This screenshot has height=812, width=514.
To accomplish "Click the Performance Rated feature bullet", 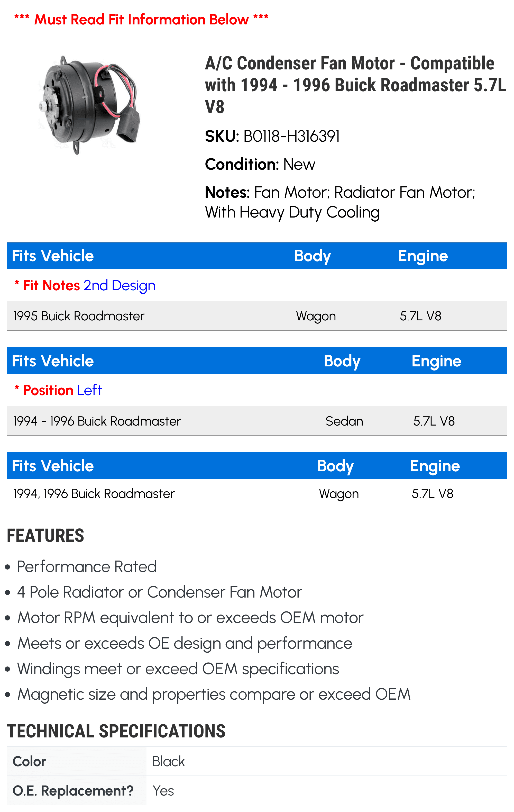I will (87, 566).
